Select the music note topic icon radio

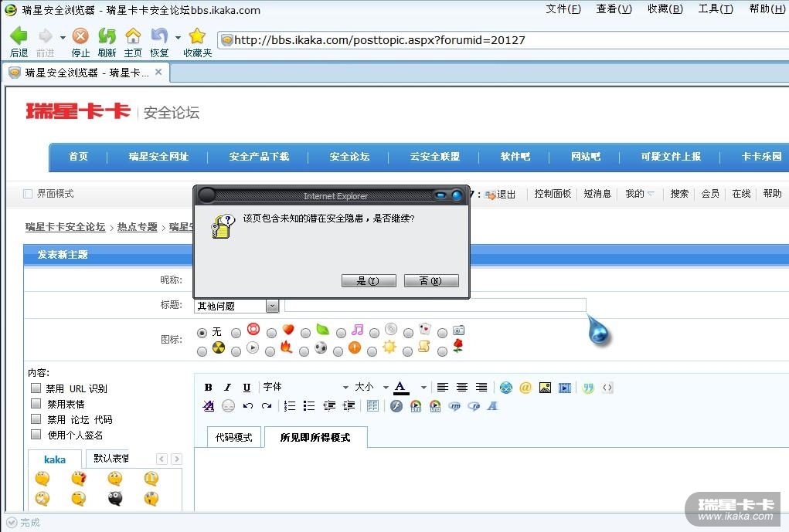341,333
